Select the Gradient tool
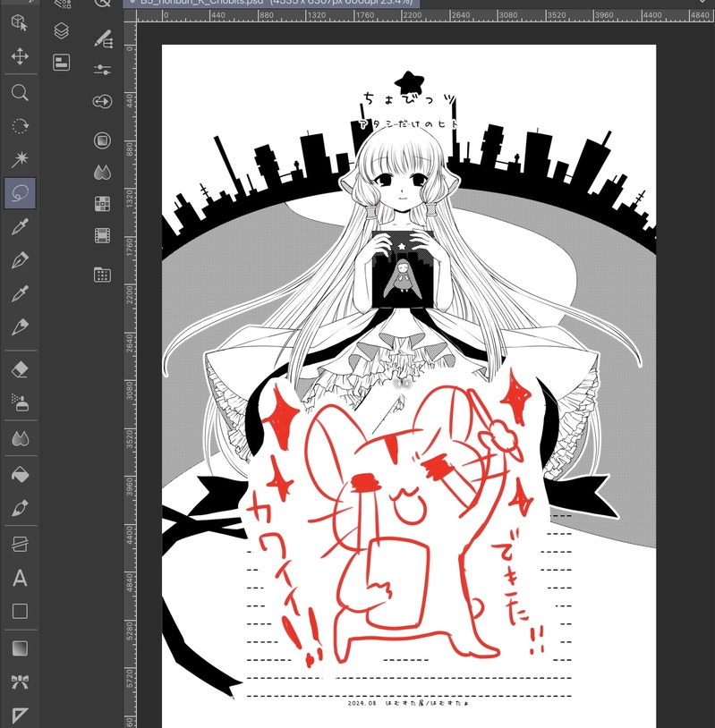Image resolution: width=715 pixels, height=728 pixels. [x=20, y=648]
